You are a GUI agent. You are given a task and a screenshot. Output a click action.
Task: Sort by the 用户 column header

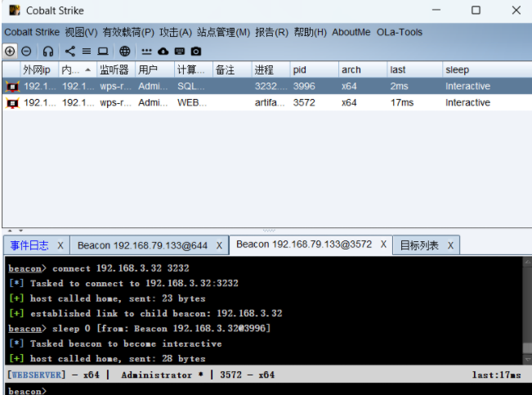pos(154,70)
